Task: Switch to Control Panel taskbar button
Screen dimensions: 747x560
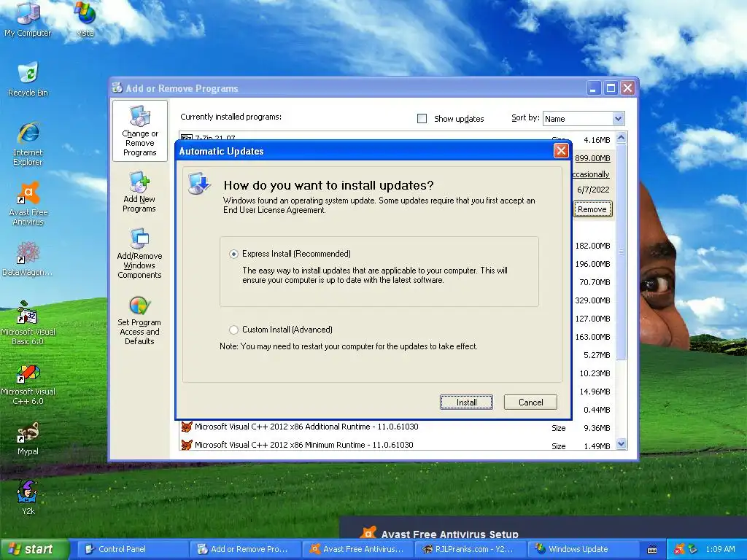Action: tap(132, 549)
